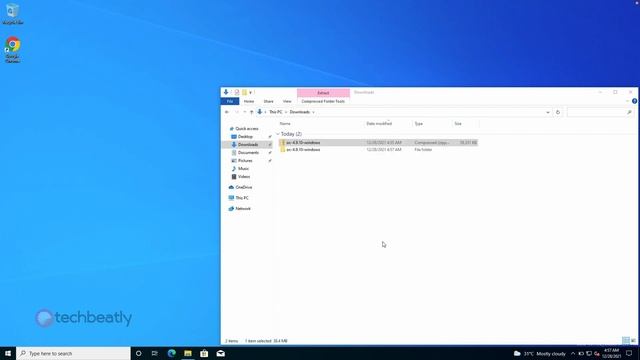Go back with the Back arrow

pos(227,112)
